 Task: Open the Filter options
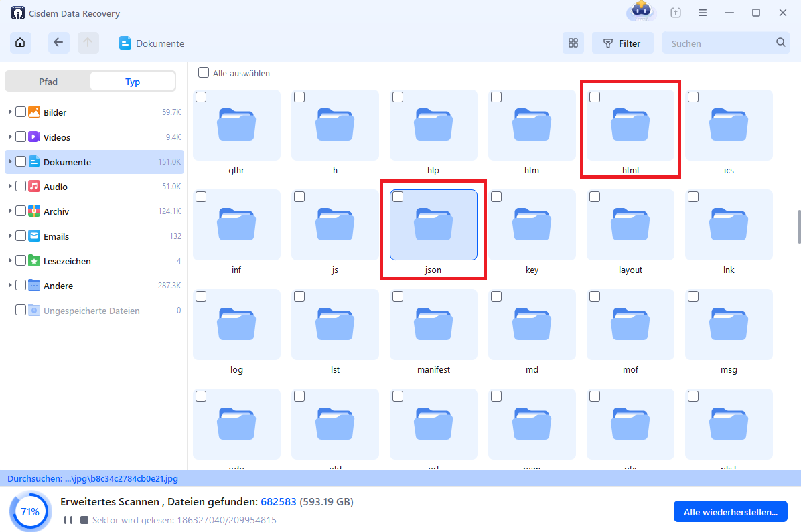click(622, 43)
